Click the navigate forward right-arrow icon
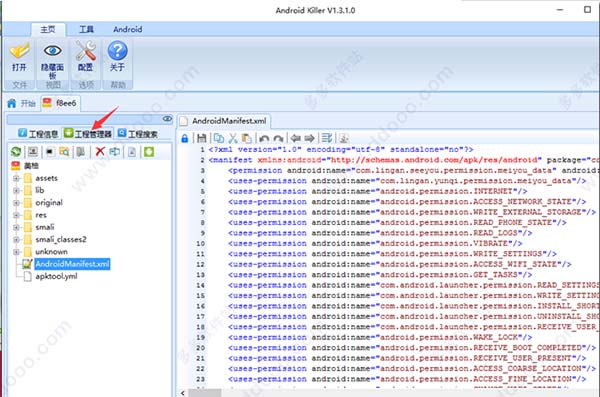The height and width of the screenshot is (397, 600). tap(310, 138)
